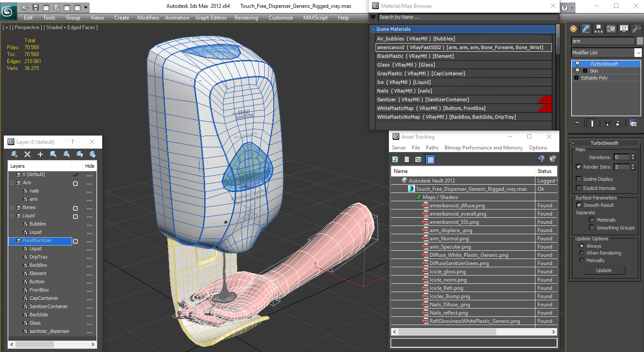Open the Rendering menu
Image resolution: width=644 pixels, height=352 pixels.
click(246, 18)
